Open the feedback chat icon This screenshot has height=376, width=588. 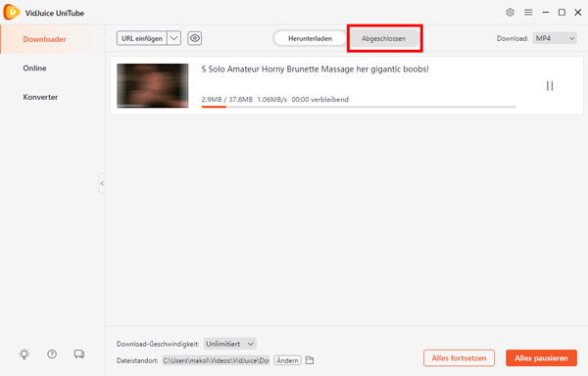(x=79, y=353)
